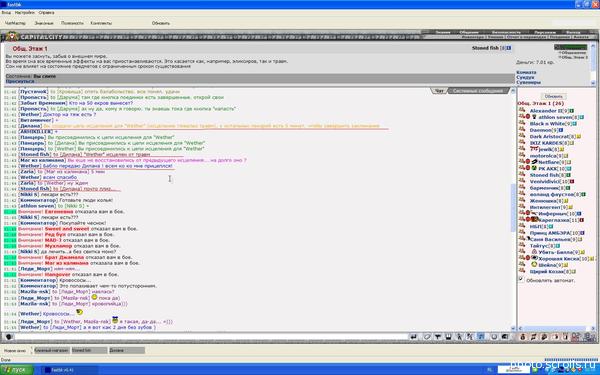Click the walking figure icon in the bottom toolbar

coord(459,337)
